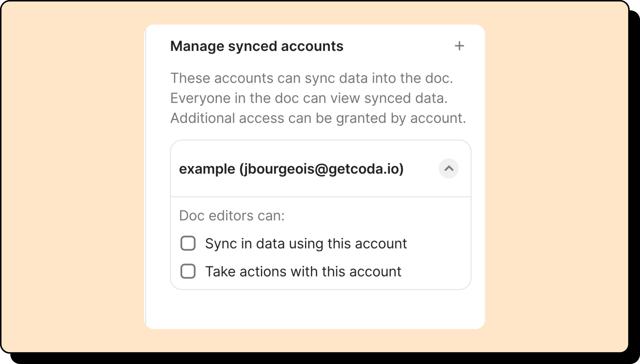Viewport: 640px width, 364px height.
Task: Click the 'Doc editors can:' label
Action: pyautogui.click(x=232, y=215)
